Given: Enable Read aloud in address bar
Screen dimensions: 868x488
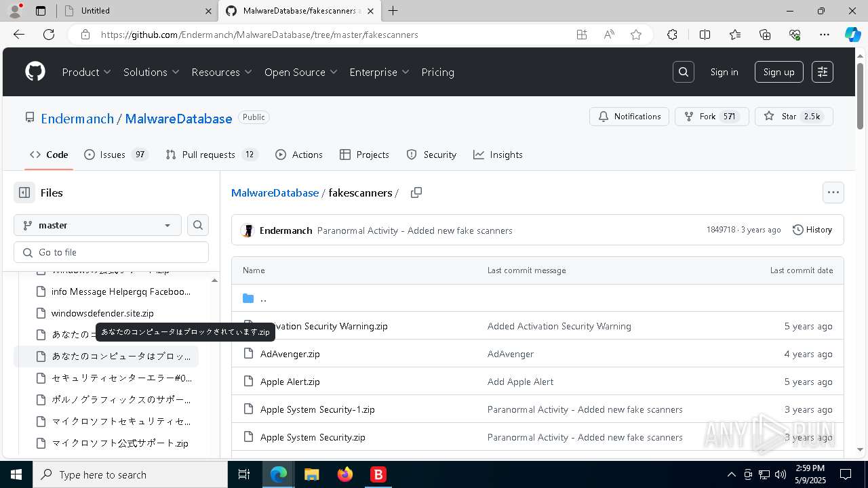Looking at the screenshot, I should [609, 35].
